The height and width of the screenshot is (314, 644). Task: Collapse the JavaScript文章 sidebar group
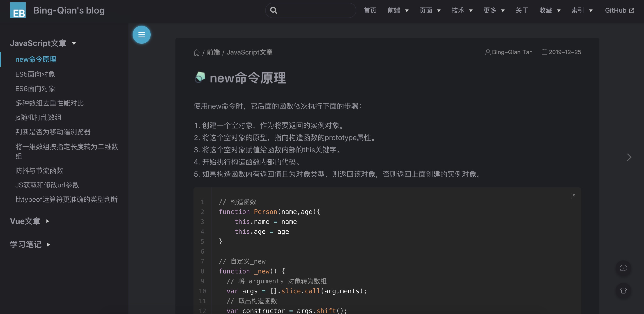(43, 43)
